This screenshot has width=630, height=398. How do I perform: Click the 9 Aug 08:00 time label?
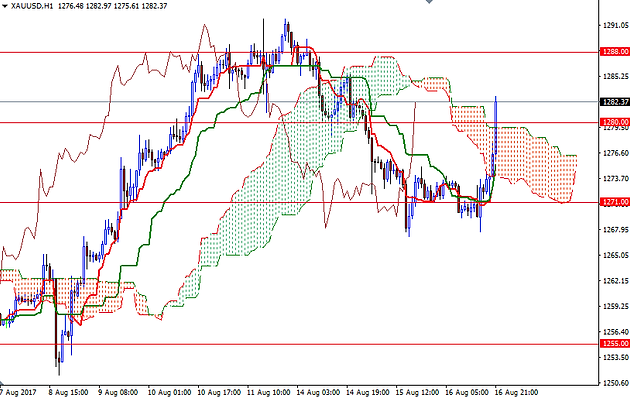tap(118, 392)
